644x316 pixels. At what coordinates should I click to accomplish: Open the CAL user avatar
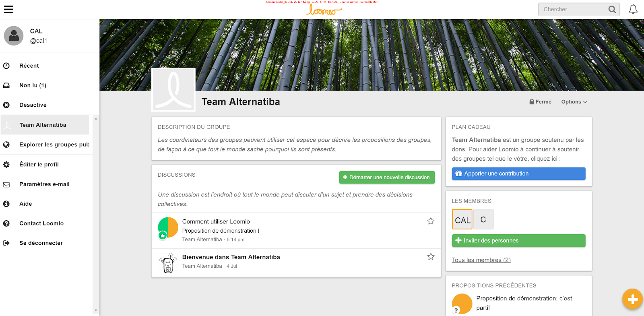pyautogui.click(x=14, y=36)
